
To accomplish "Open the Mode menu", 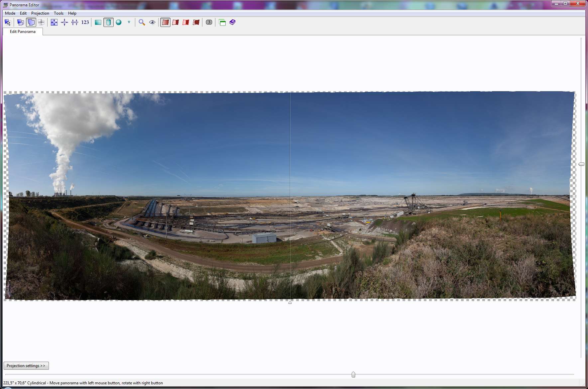I will click(x=10, y=13).
